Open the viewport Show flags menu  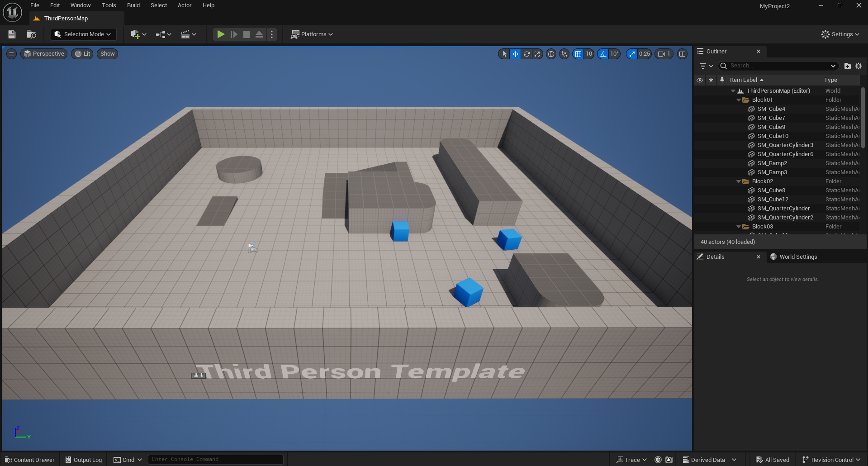coord(107,54)
